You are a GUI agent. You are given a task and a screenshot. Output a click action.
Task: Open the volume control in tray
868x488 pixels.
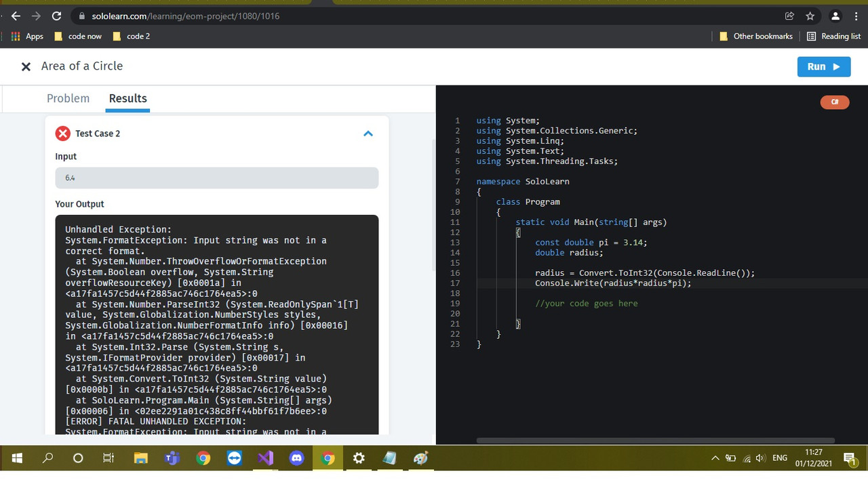(760, 459)
